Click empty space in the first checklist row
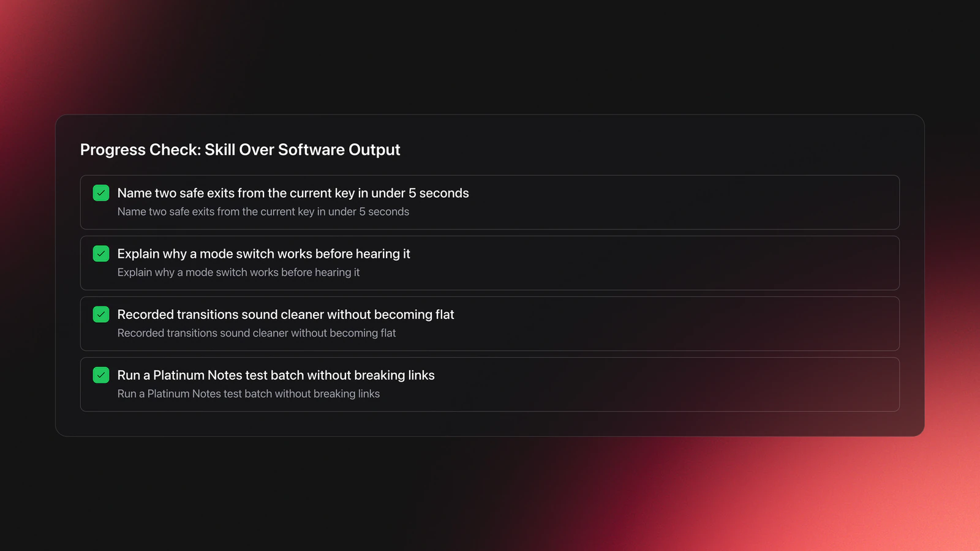 (x=680, y=203)
